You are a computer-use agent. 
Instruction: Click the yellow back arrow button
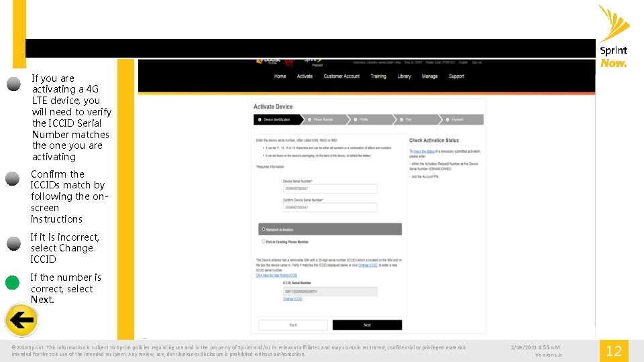[21, 320]
